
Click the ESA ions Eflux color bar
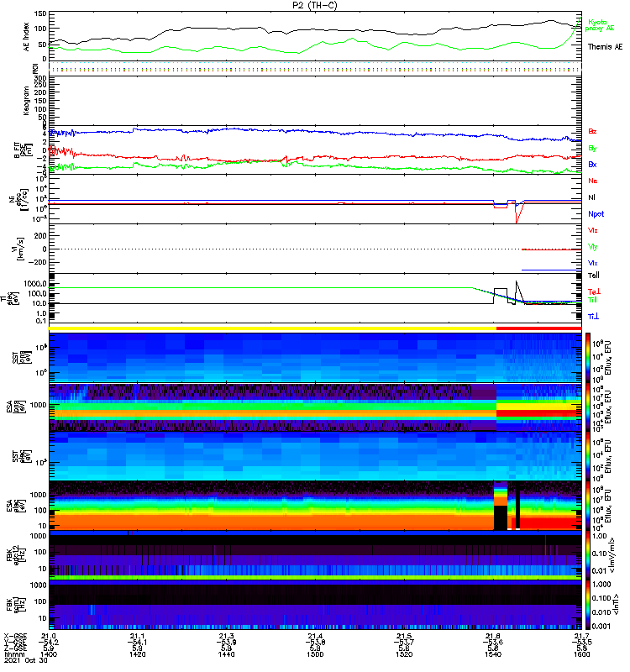point(588,407)
